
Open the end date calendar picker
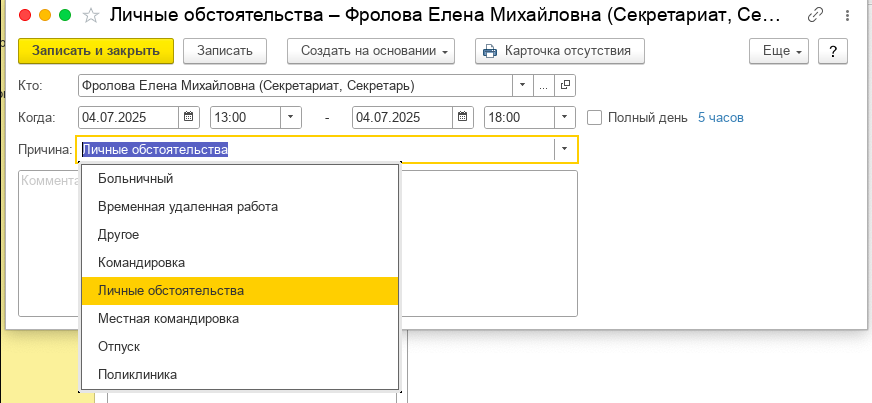tap(463, 117)
